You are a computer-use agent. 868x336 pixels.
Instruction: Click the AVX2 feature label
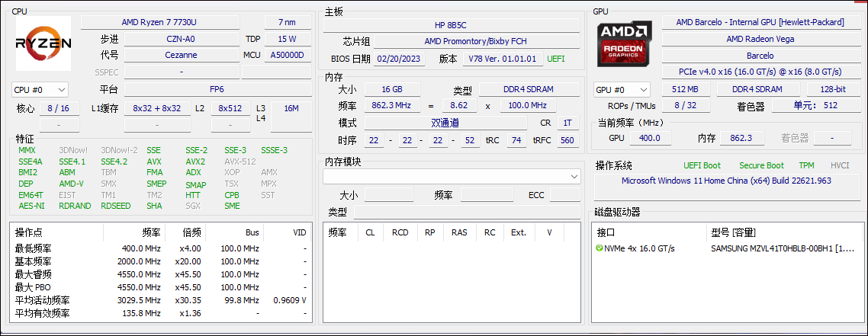(195, 162)
